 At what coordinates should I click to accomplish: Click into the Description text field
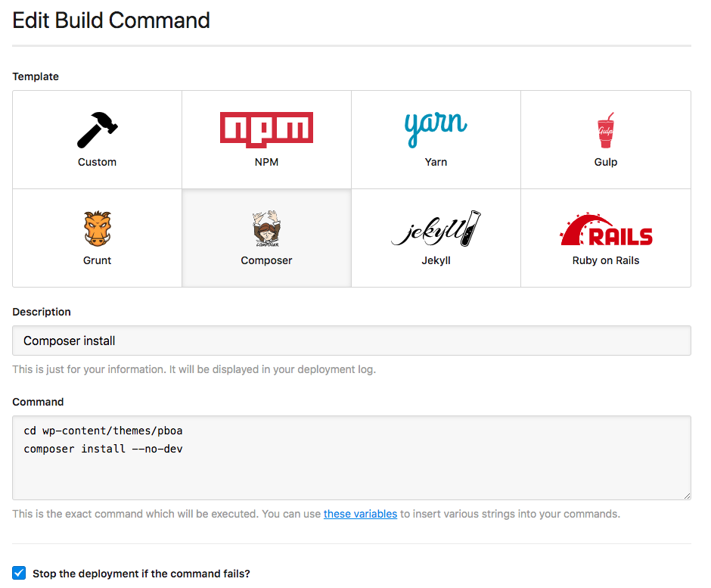pyautogui.click(x=352, y=341)
